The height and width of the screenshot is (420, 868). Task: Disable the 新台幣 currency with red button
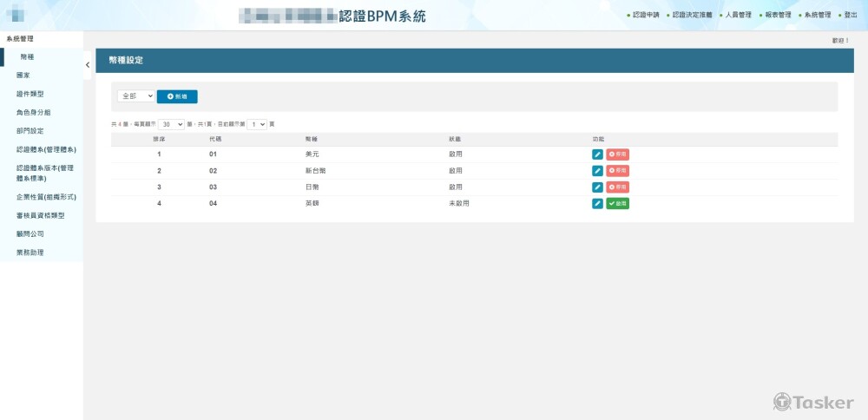tap(617, 171)
